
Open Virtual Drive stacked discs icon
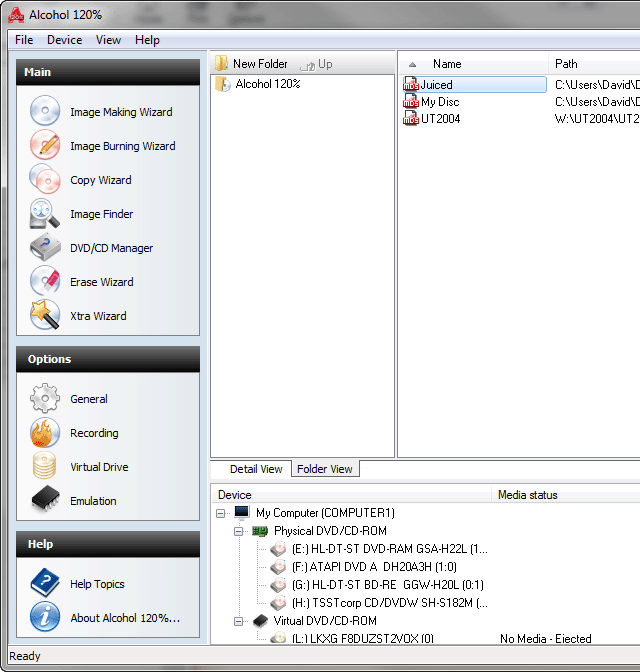(x=45, y=466)
